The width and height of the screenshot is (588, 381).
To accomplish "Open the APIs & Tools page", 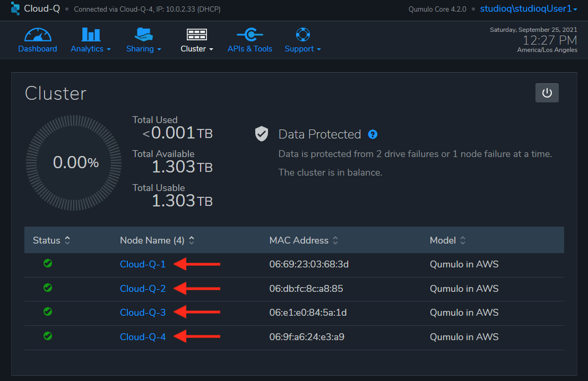I will pyautogui.click(x=250, y=49).
